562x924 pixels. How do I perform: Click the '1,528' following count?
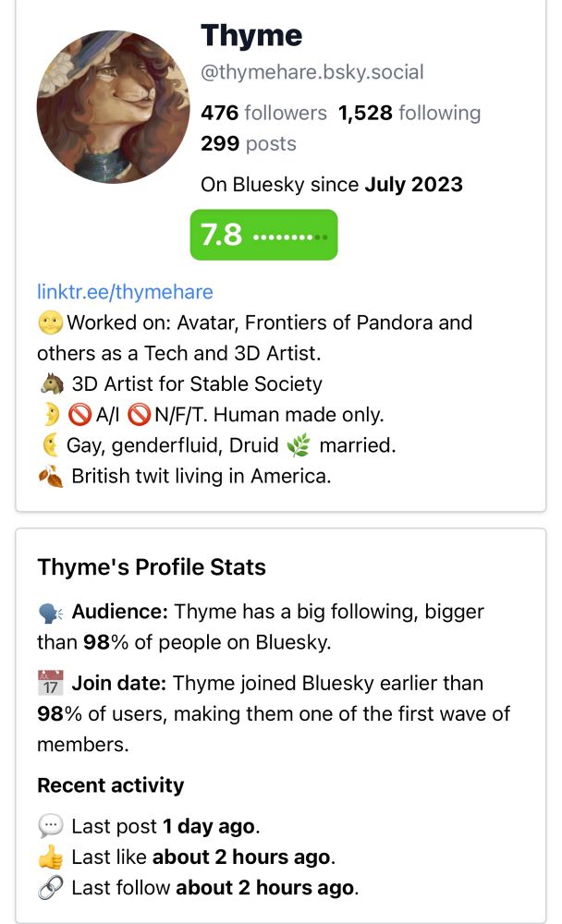point(360,113)
